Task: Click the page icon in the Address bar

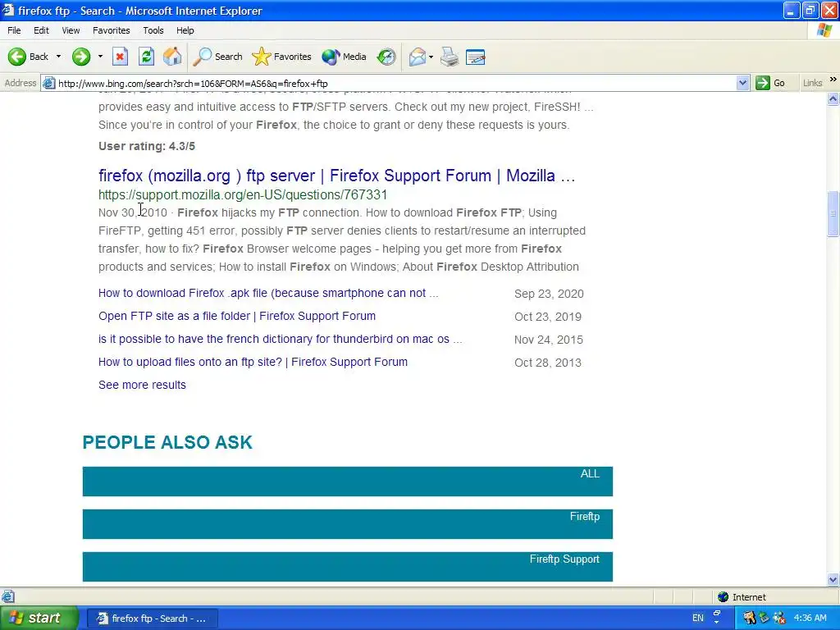Action: pos(49,83)
